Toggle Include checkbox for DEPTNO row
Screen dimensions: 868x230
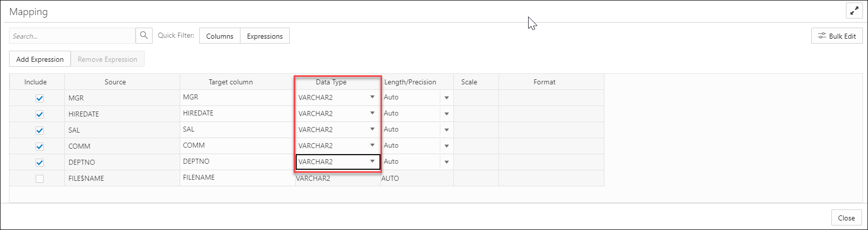(x=40, y=163)
